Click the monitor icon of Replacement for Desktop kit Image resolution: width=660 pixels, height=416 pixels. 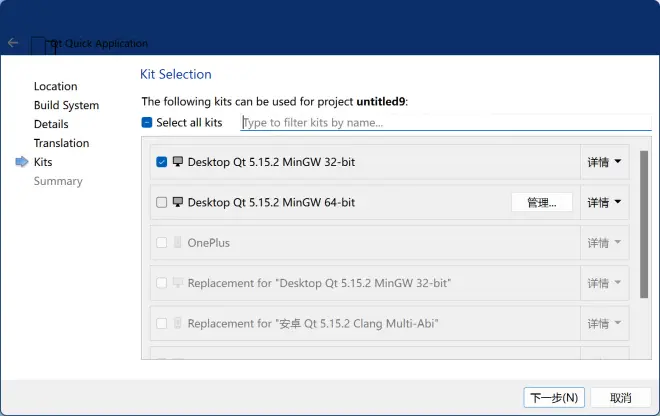click(178, 283)
